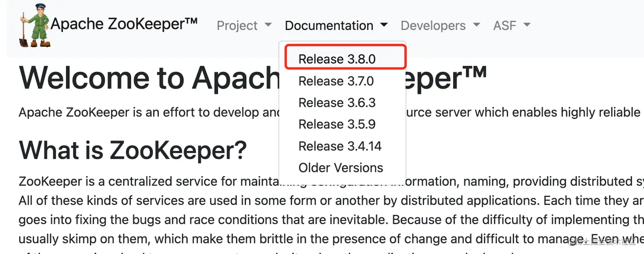Open the ASF dropdown
The width and height of the screenshot is (644, 254).
[x=505, y=26]
